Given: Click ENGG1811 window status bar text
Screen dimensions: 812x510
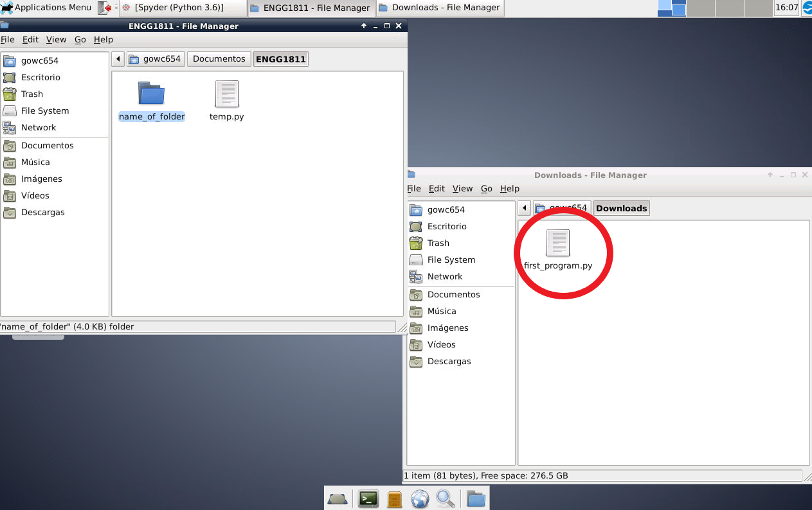Looking at the screenshot, I should click(67, 326).
